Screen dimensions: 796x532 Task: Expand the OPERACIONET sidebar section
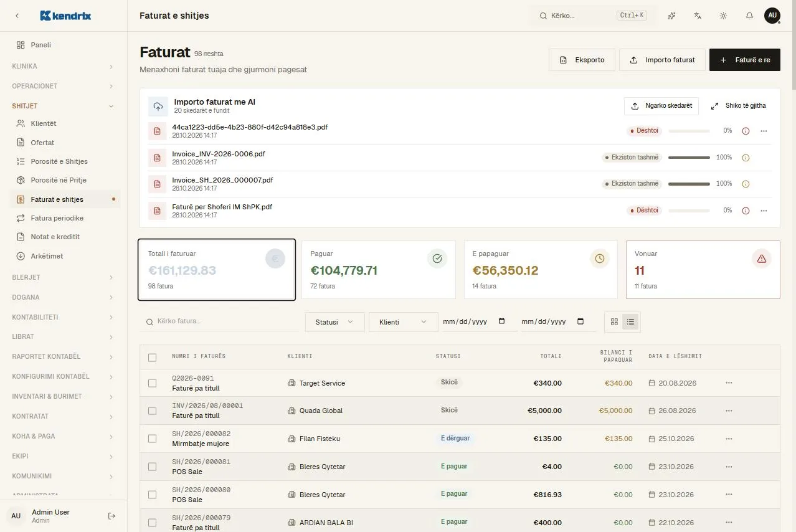click(64, 86)
